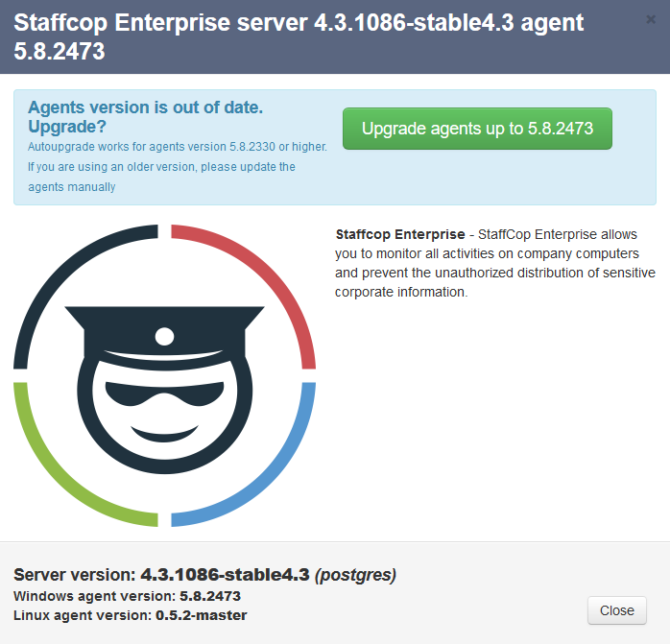Click the Windows agent version 5.8.2473 line
The image size is (670, 644).
pos(127,596)
